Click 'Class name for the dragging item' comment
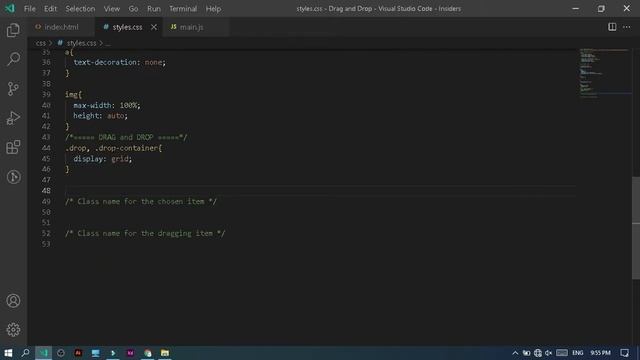The image size is (640, 360). tap(145, 233)
